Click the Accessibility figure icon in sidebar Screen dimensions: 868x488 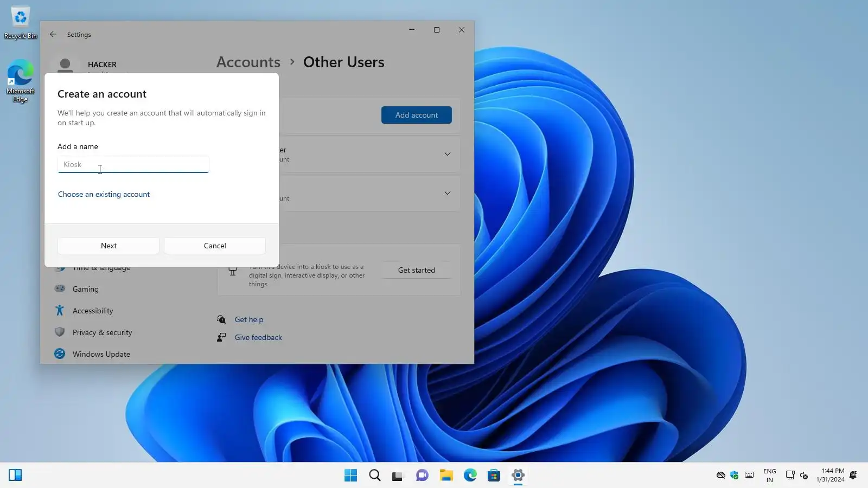tap(60, 311)
